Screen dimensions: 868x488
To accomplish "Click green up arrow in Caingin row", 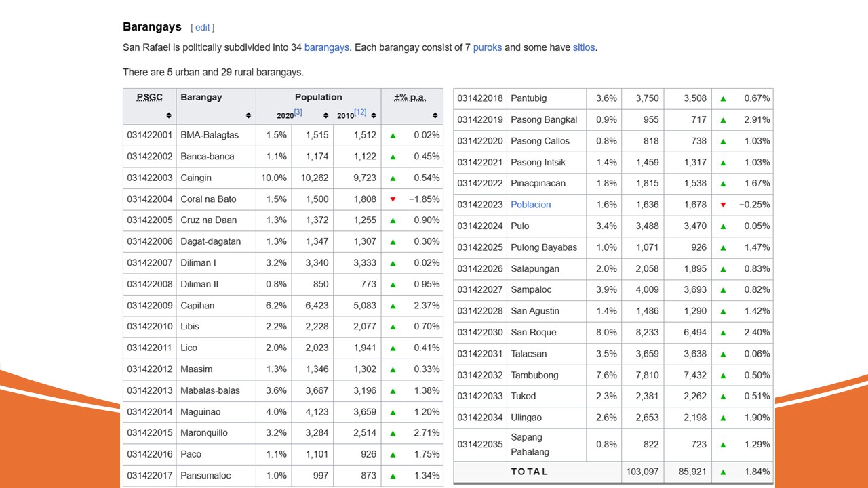I will click(x=393, y=178).
